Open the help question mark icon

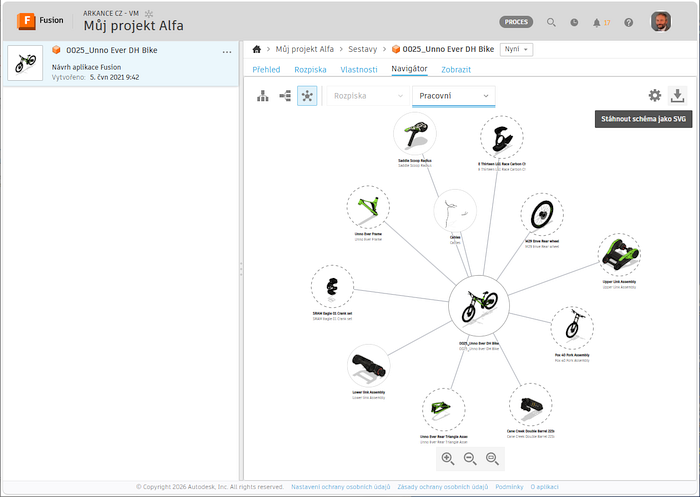click(629, 22)
